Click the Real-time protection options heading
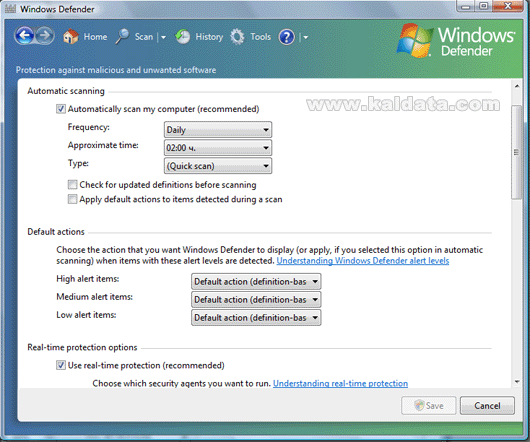Image resolution: width=530 pixels, height=442 pixels. coord(82,347)
